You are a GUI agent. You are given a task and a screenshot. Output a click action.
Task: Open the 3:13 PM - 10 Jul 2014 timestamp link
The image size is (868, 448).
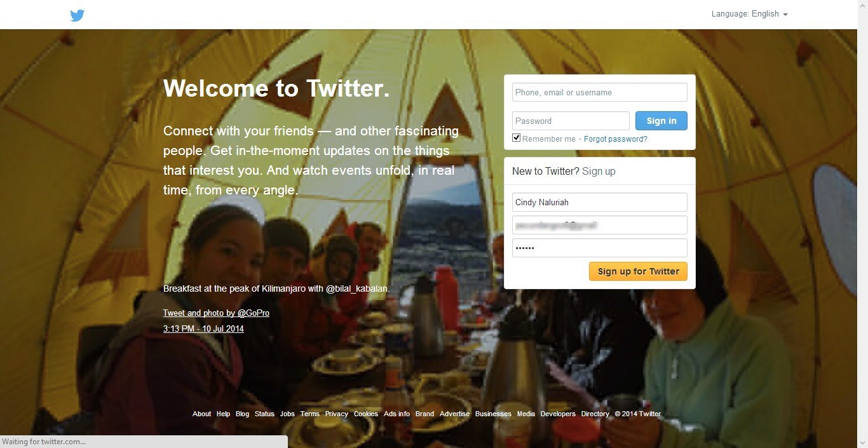203,329
